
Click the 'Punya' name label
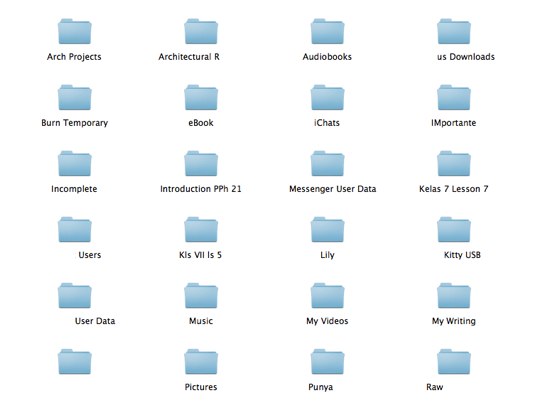point(321,387)
